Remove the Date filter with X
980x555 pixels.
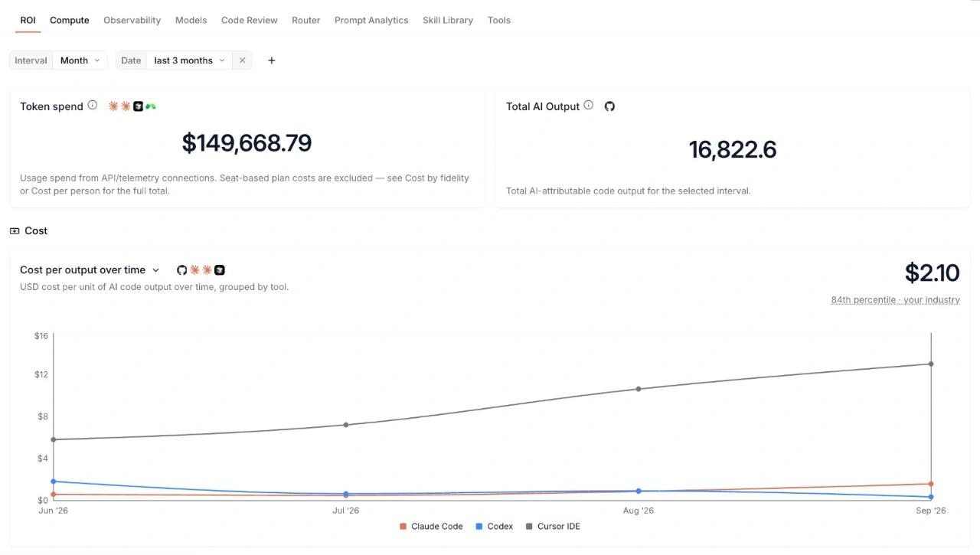click(x=242, y=60)
